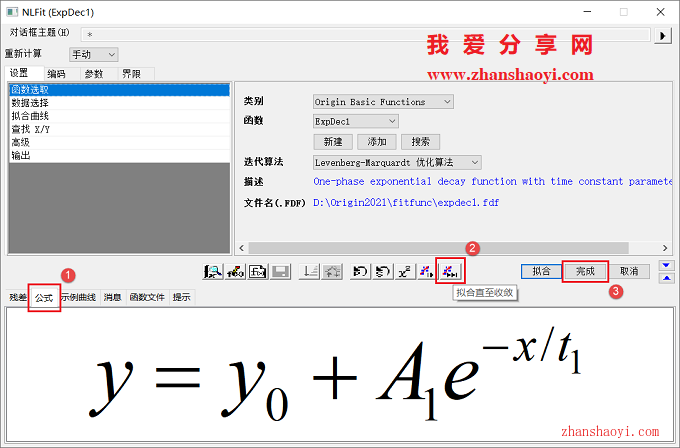Select 查找 X/Y in the settings list

coord(119,129)
